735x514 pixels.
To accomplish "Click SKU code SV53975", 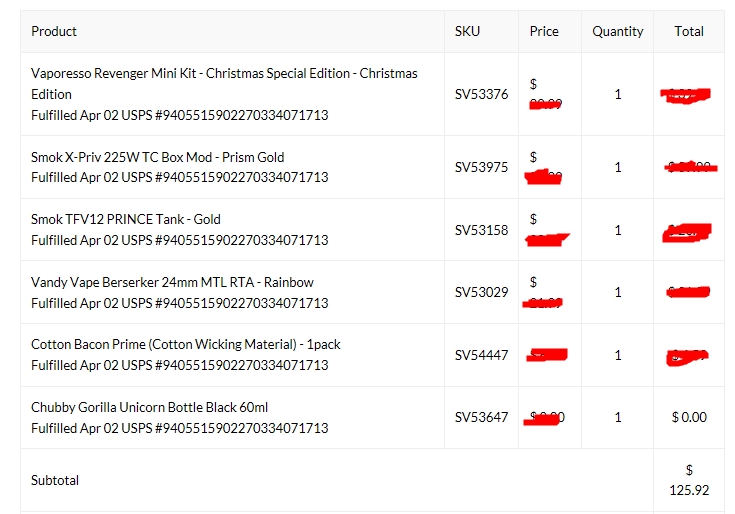I will click(481, 167).
